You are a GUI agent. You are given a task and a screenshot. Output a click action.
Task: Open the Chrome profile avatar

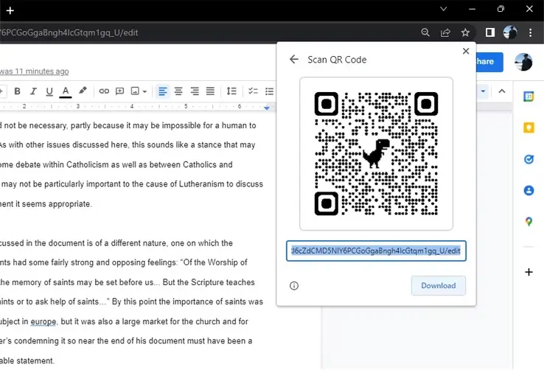coord(510,32)
